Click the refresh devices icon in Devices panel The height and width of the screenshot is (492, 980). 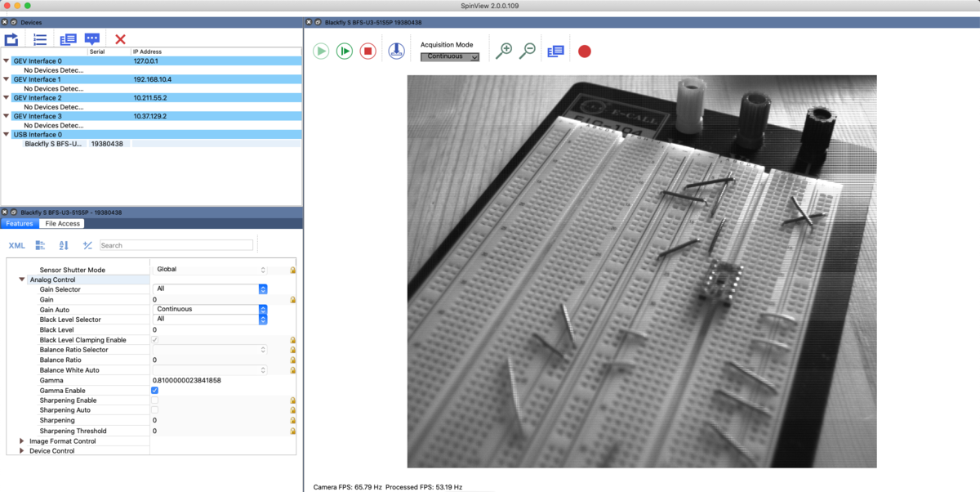(x=11, y=39)
